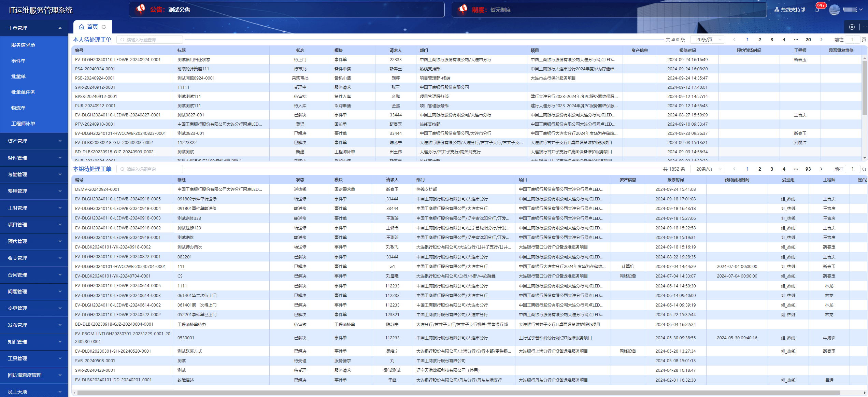Go to next page in 本人待处理工单
868x397 pixels.
(x=821, y=40)
